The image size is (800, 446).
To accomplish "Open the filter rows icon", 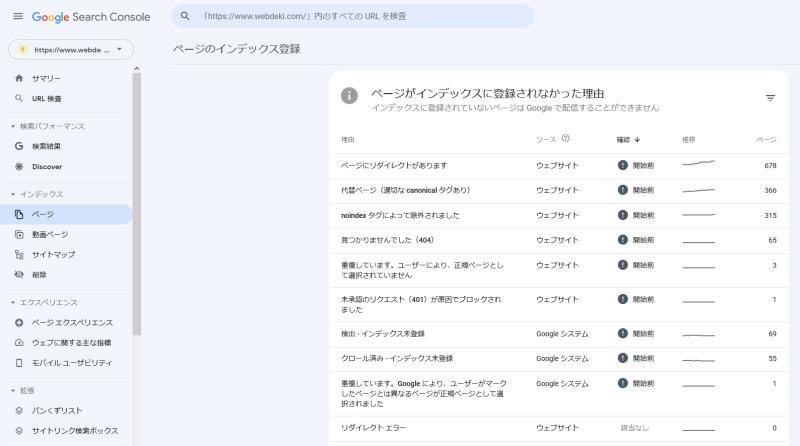I will (x=770, y=98).
